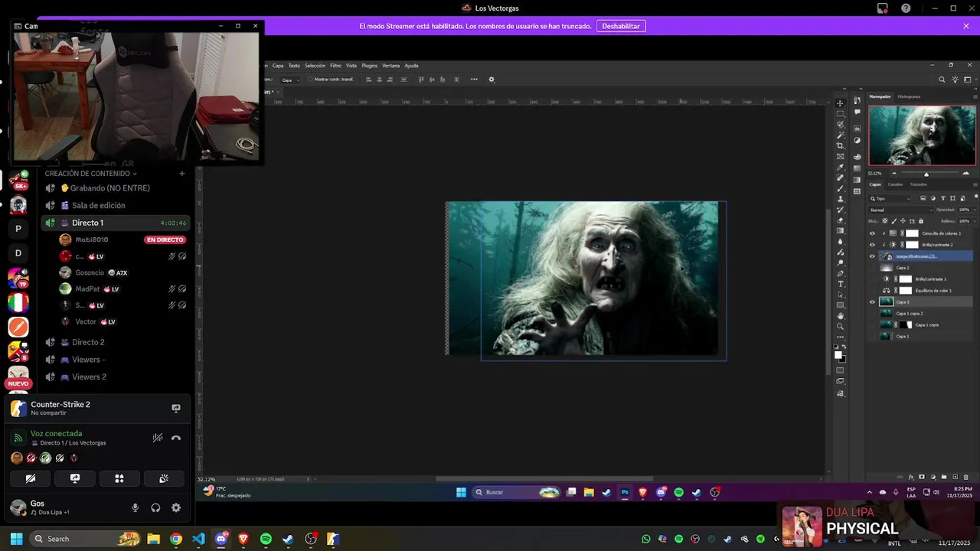Switch to the Canales tab
The image size is (980, 551).
pyautogui.click(x=895, y=184)
